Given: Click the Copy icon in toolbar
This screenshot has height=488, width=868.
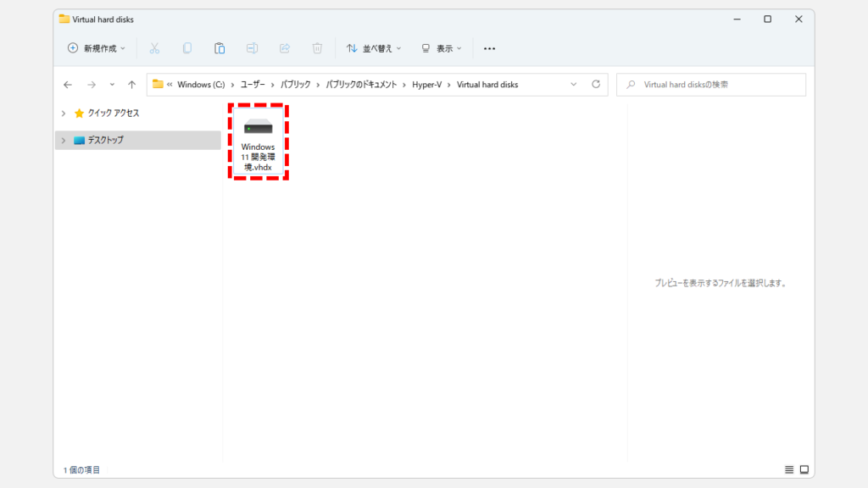Looking at the screenshot, I should click(187, 48).
